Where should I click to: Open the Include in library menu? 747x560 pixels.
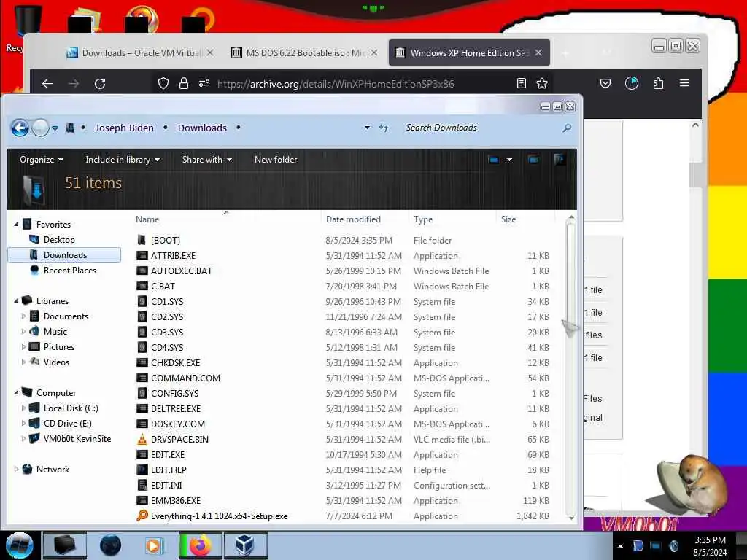pyautogui.click(x=123, y=160)
